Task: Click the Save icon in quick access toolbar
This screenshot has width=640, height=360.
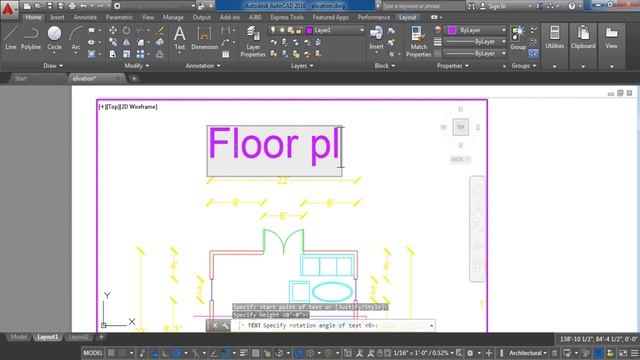Action: pos(49,6)
